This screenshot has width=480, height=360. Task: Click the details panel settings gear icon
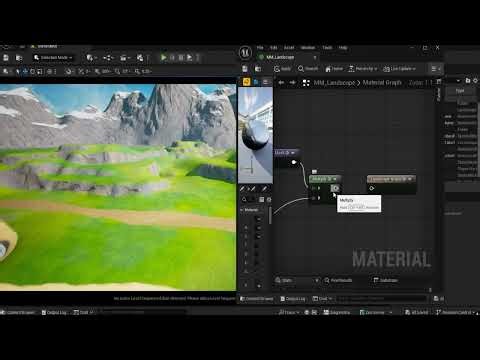[x=269, y=199]
